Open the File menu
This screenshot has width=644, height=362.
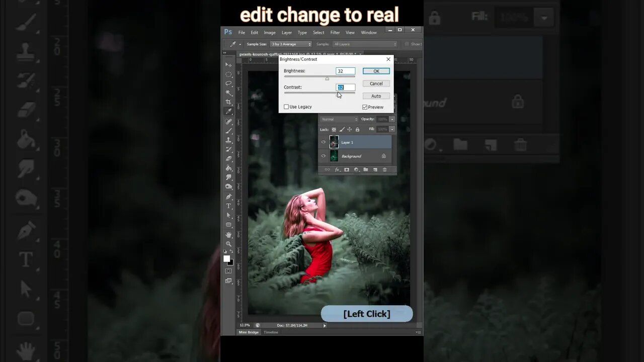[242, 33]
